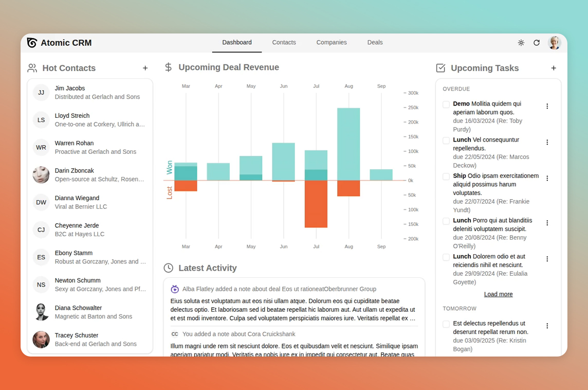Open options menu for Lunch Dolorem task

pos(547,259)
